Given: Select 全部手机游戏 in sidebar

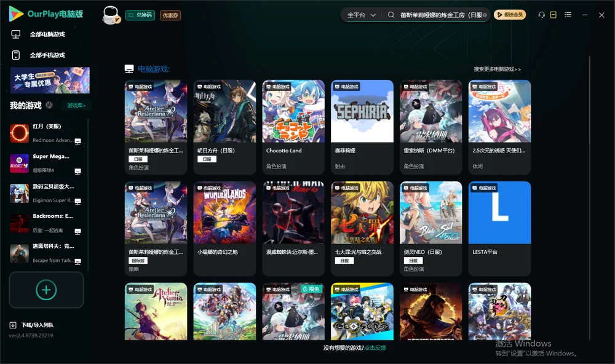Looking at the screenshot, I should pos(47,55).
